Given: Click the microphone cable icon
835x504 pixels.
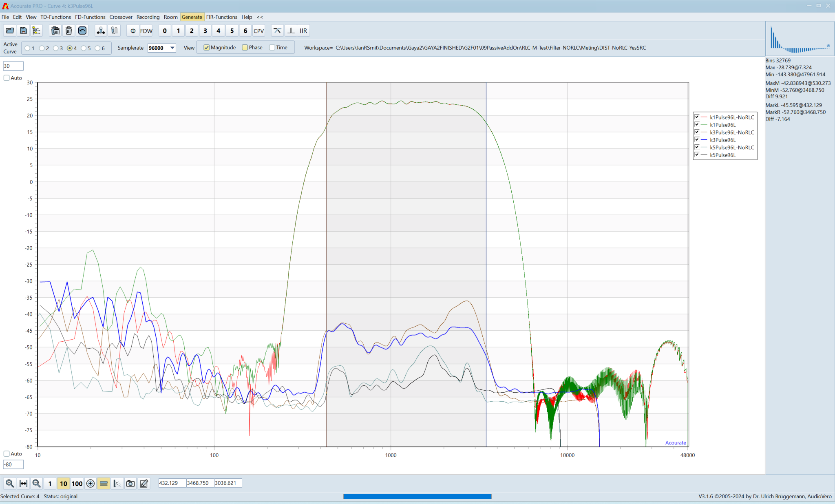Looking at the screenshot, I should click(114, 31).
